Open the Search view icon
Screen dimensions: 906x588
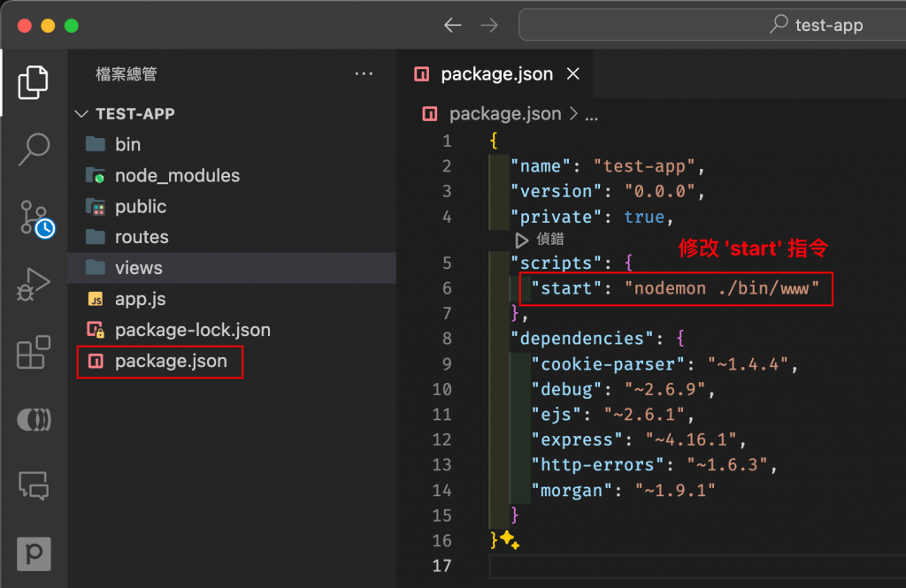coord(34,149)
